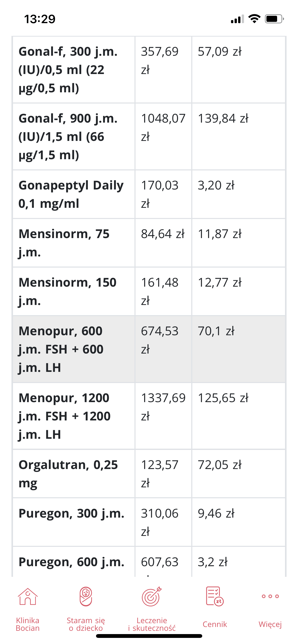Tap the Wi-Fi status icon
This screenshot has height=644, width=298.
(254, 19)
